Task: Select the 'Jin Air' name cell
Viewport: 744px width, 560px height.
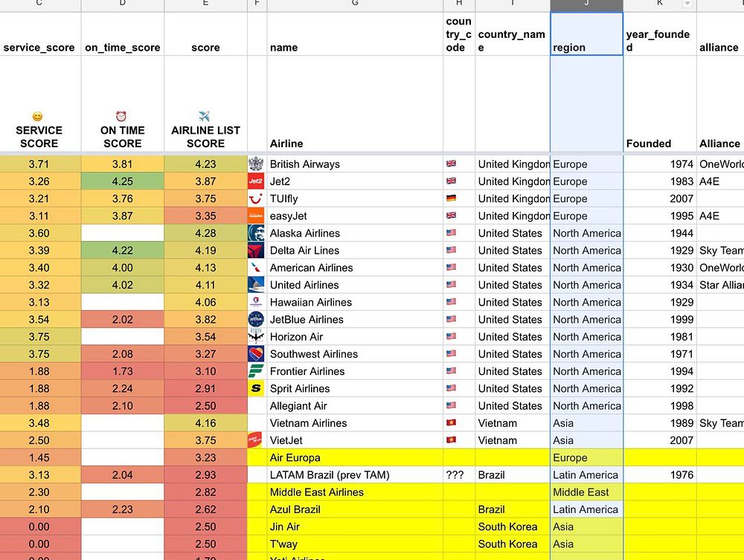Action: point(355,527)
